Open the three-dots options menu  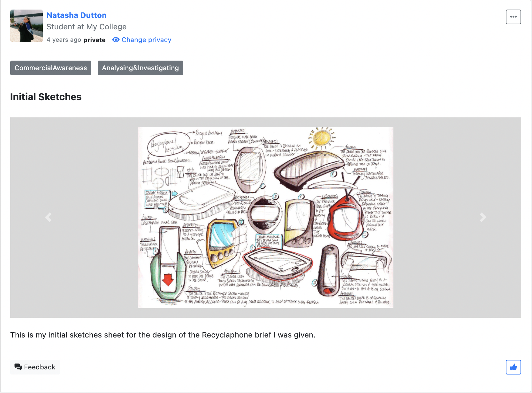tap(513, 17)
